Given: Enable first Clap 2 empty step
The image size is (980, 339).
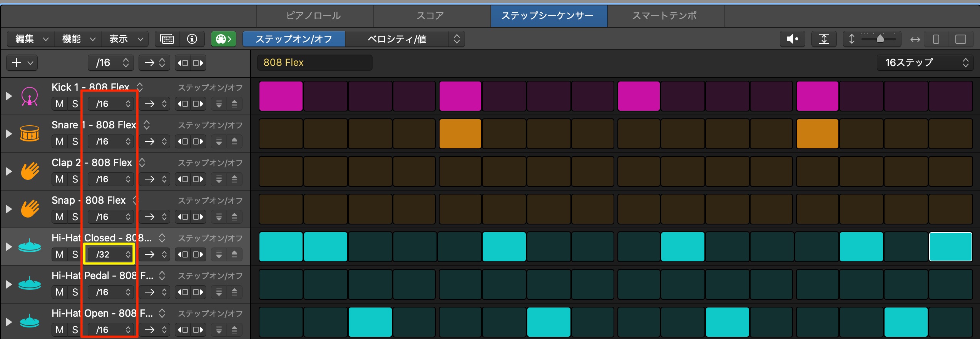Looking at the screenshot, I should click(x=281, y=171).
